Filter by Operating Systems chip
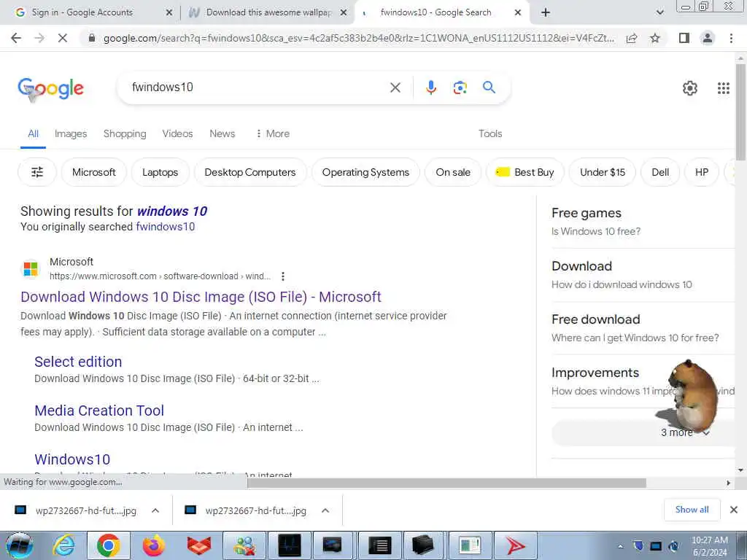 [x=365, y=172]
